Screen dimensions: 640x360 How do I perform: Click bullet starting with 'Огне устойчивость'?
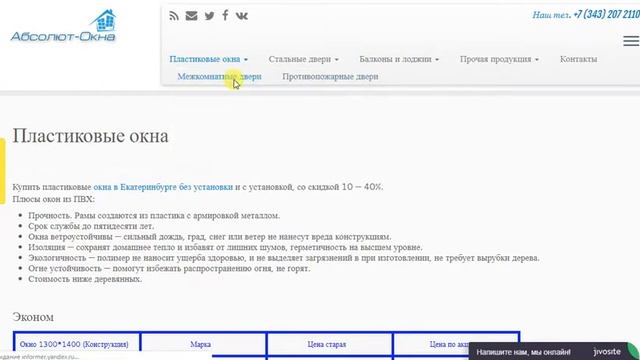[x=169, y=269]
